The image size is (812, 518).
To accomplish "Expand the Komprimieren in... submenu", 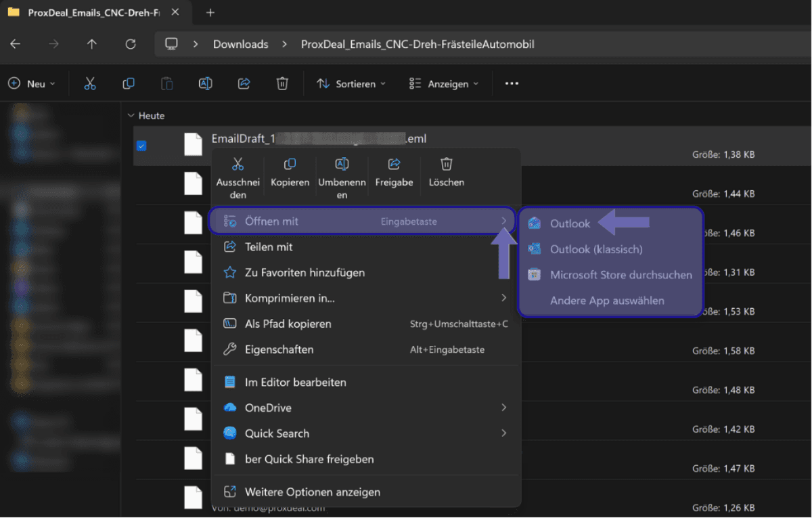I will pos(504,298).
